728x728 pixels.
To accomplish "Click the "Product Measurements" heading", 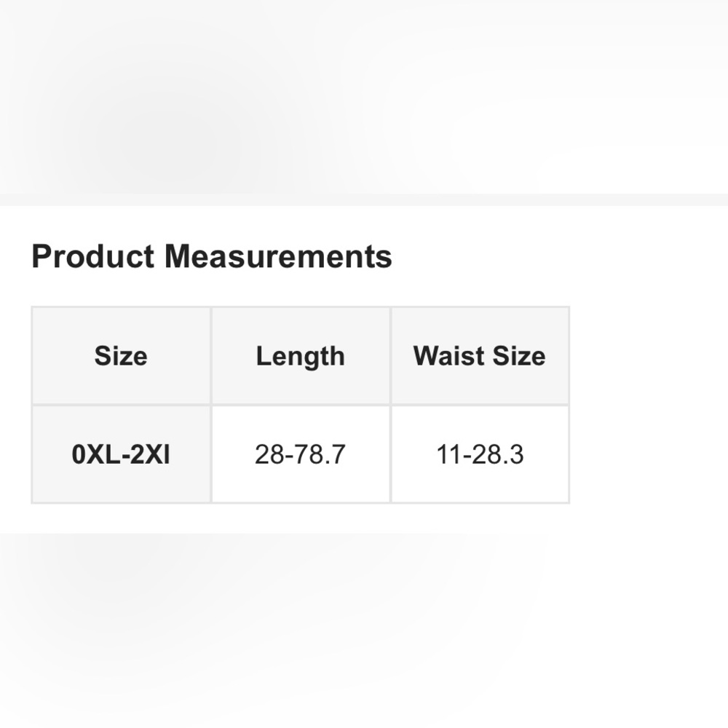I will pyautogui.click(x=212, y=256).
